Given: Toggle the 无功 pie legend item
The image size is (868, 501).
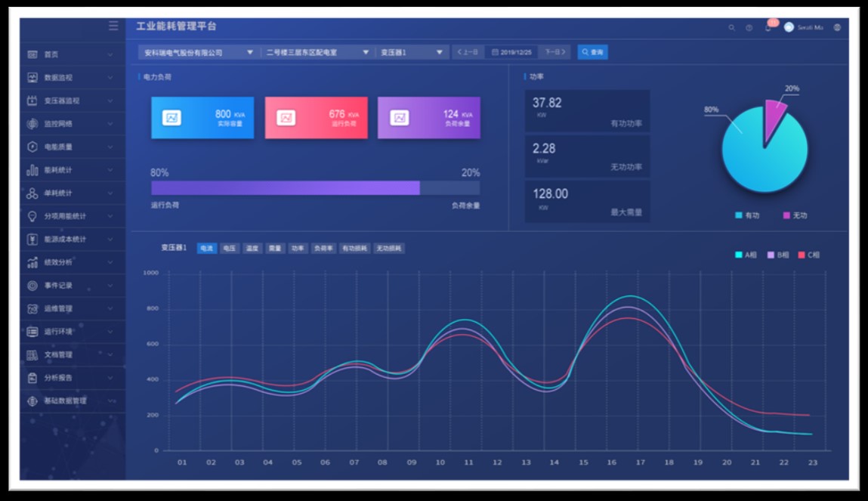Looking at the screenshot, I should pyautogui.click(x=795, y=215).
